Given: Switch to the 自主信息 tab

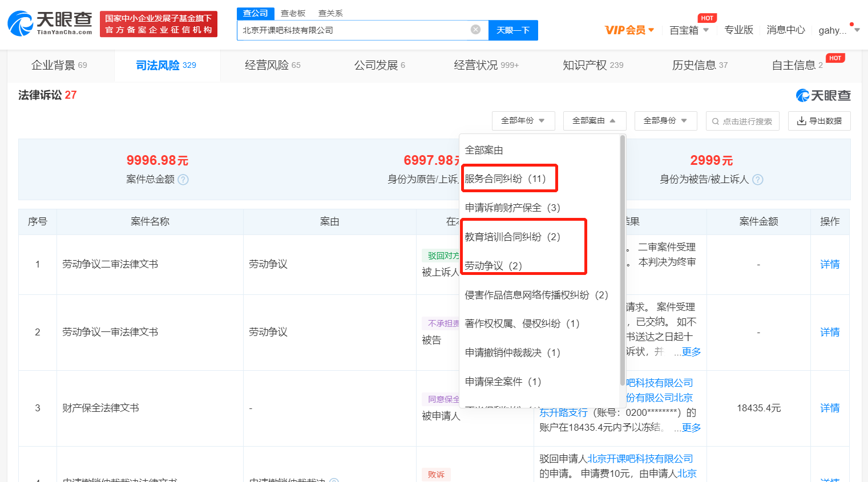Looking at the screenshot, I should coord(797,65).
